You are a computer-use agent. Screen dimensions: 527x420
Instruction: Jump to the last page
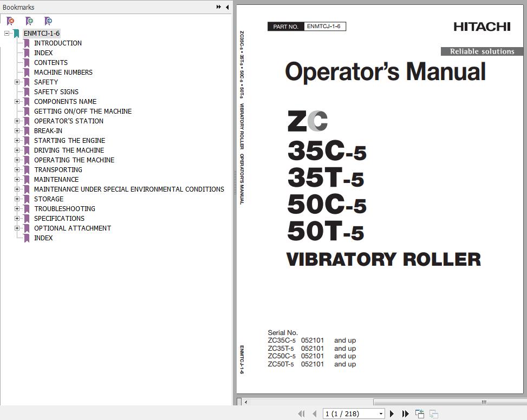point(405,414)
